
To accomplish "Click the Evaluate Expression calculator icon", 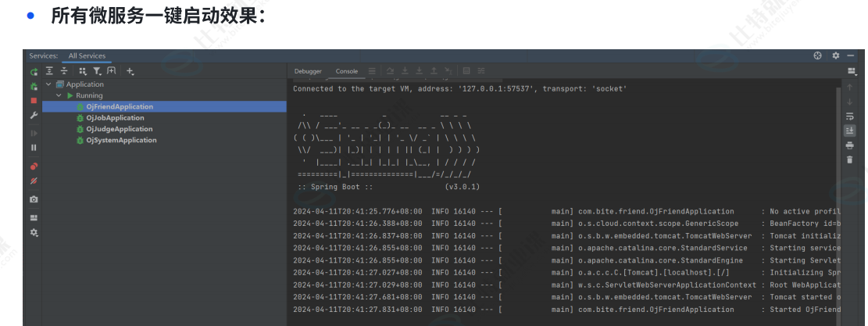I will click(466, 71).
